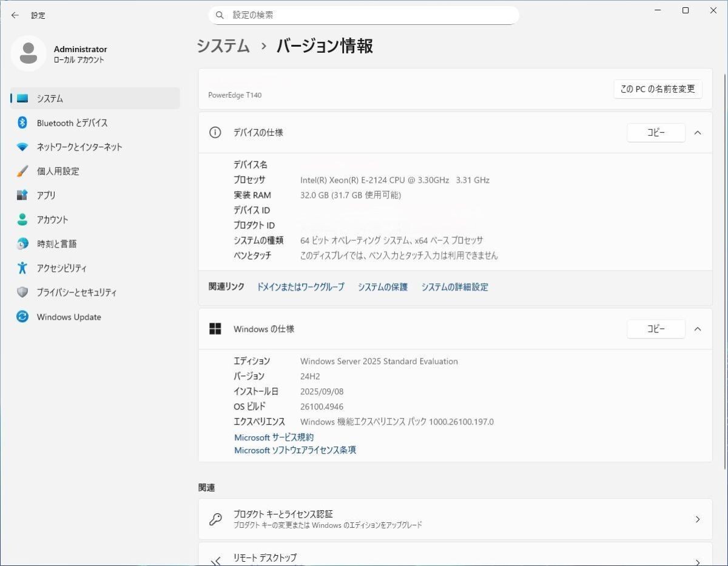Select システム in the left navigation
Screen dimensions: 728x566
click(x=50, y=98)
